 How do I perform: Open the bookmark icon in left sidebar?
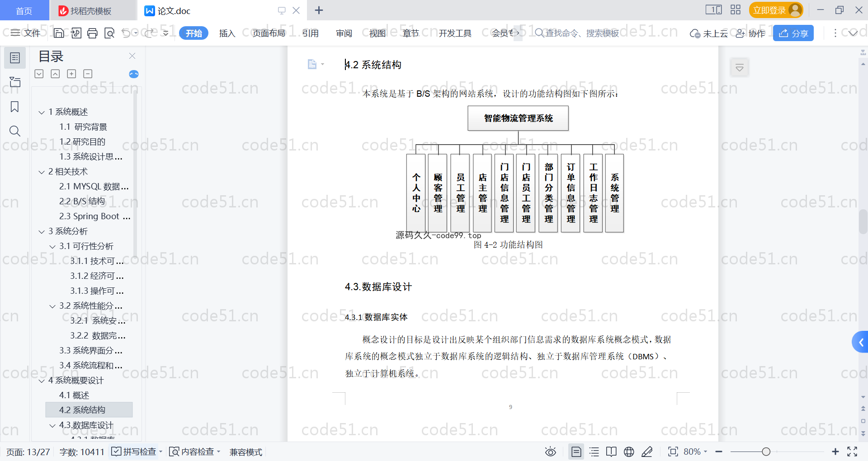click(x=15, y=107)
